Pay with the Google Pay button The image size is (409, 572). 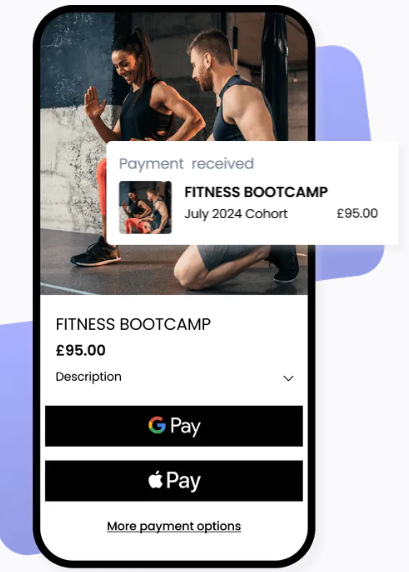pos(174,426)
